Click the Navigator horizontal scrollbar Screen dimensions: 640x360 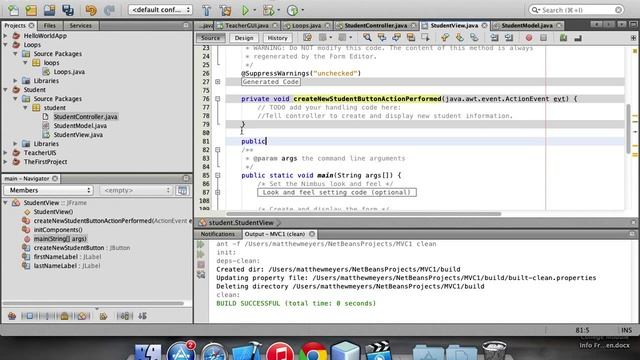93,303
